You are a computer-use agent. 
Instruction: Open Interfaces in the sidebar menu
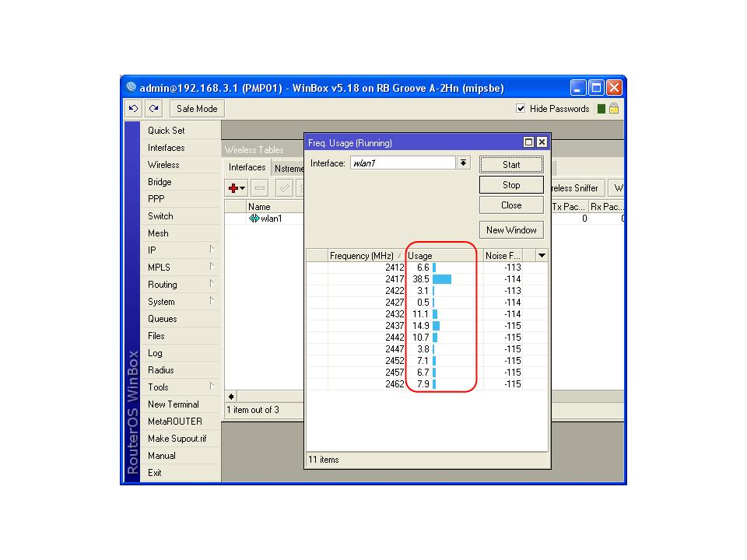pyautogui.click(x=180, y=148)
